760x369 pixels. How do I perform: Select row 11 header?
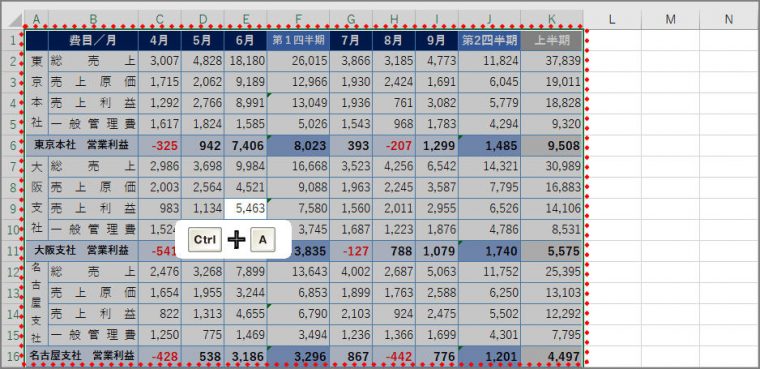(x=12, y=251)
